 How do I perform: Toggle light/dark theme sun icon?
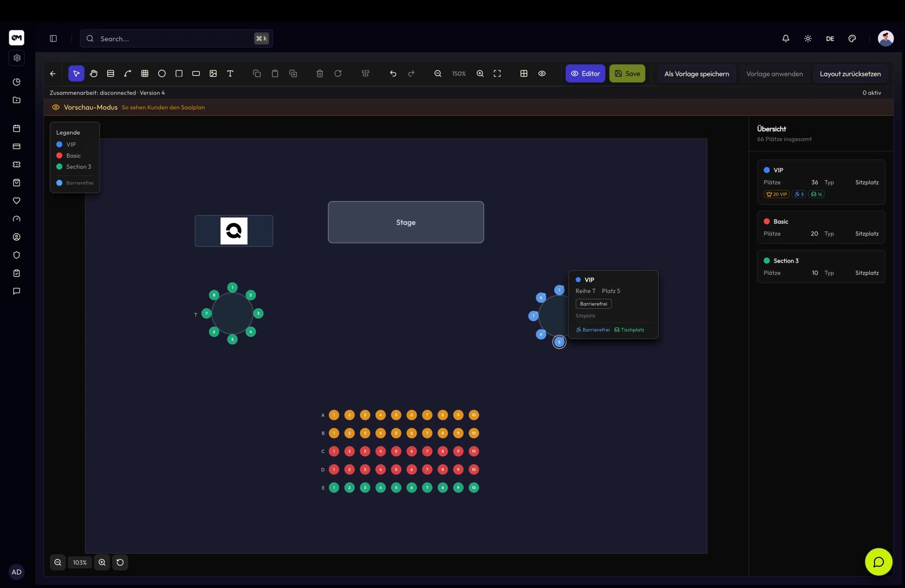pos(808,38)
